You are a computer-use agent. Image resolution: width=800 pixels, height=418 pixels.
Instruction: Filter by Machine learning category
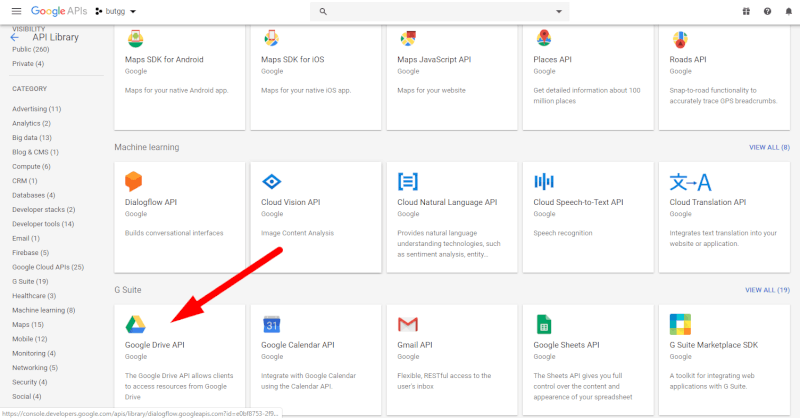point(43,310)
